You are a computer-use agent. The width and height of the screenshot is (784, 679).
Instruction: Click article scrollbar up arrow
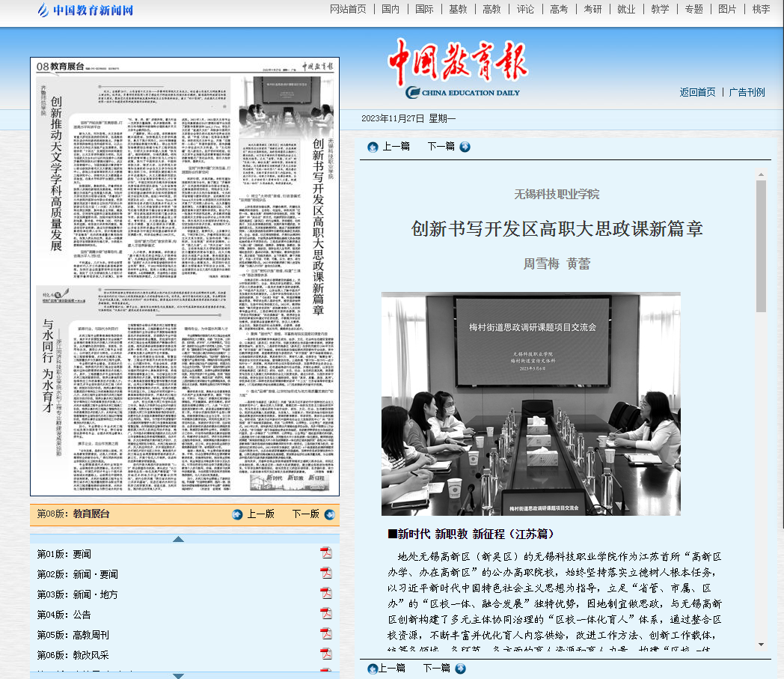point(761,174)
